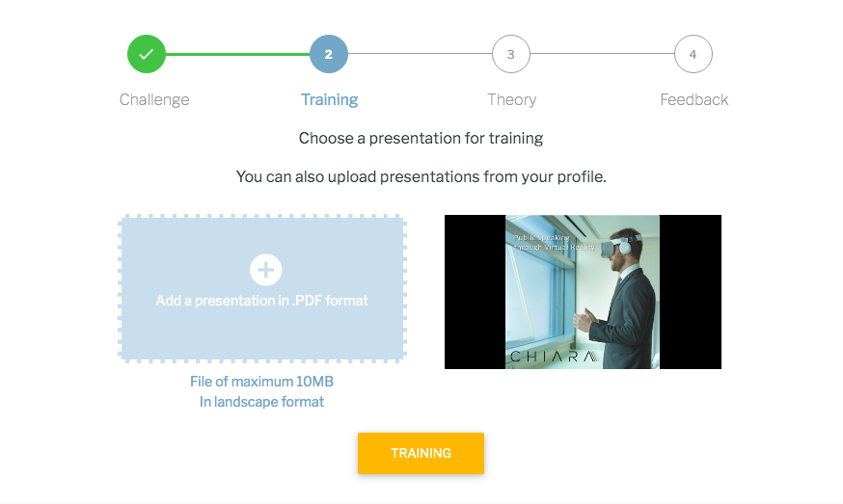Jump to step 4 Feedback circle
The height and width of the screenshot is (504, 843).
click(693, 54)
